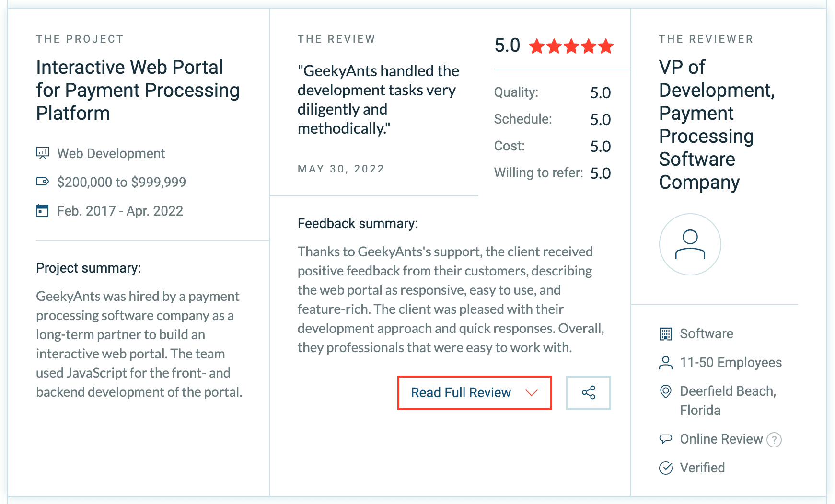
Task: Open the Online Review help question mark
Action: pos(774,439)
